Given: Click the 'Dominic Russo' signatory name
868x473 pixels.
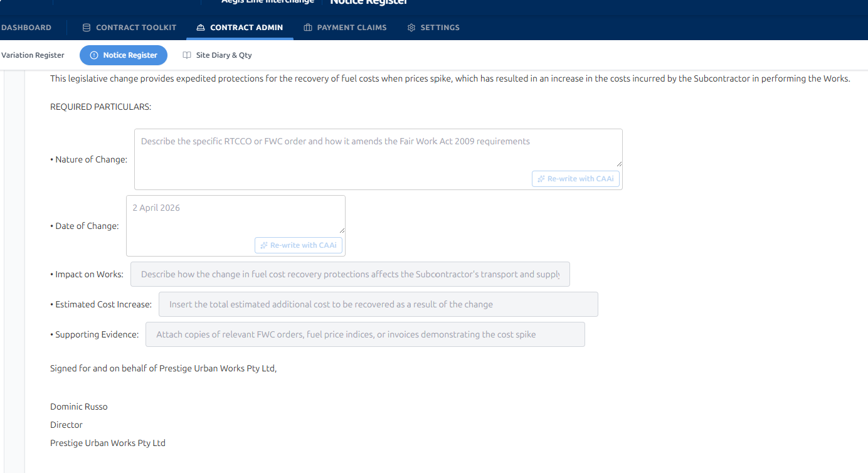Looking at the screenshot, I should click(79, 407).
